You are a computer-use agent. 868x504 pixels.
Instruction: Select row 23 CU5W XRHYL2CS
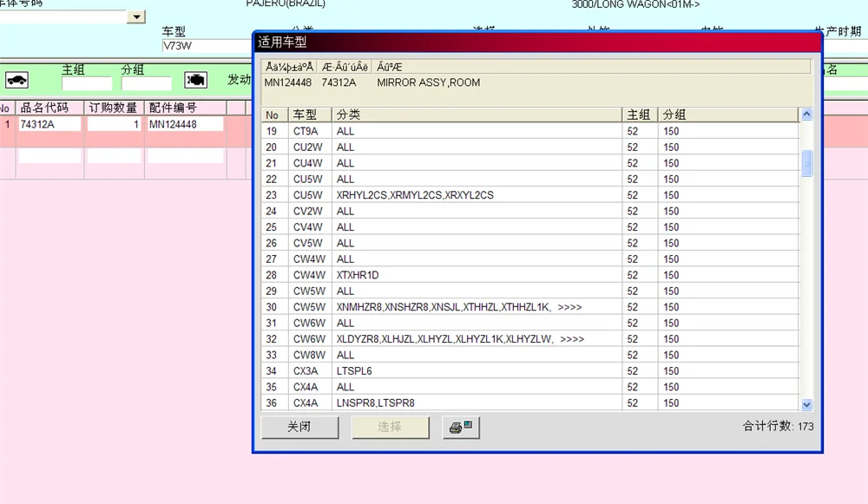(529, 195)
